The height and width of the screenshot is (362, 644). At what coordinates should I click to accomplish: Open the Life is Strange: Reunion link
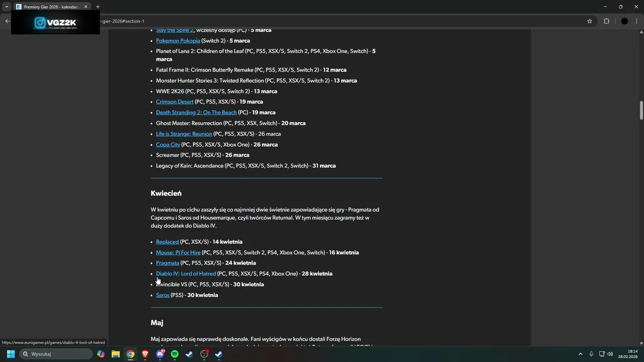tap(184, 134)
